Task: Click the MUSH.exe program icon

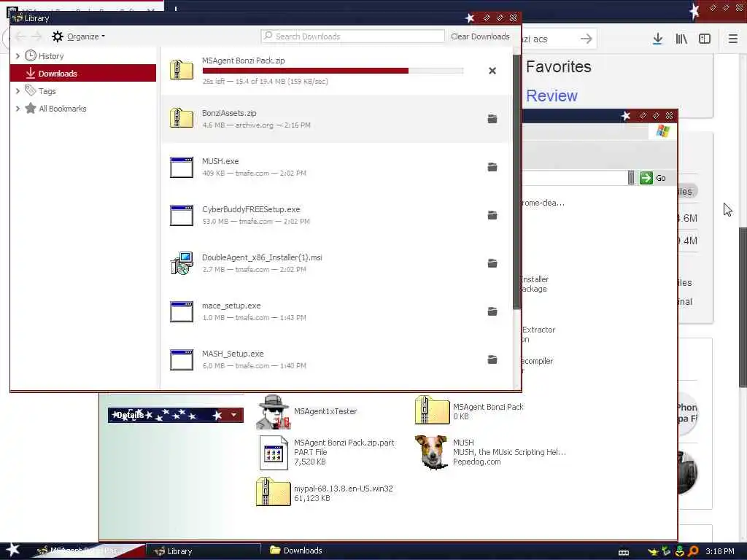Action: 182,167
